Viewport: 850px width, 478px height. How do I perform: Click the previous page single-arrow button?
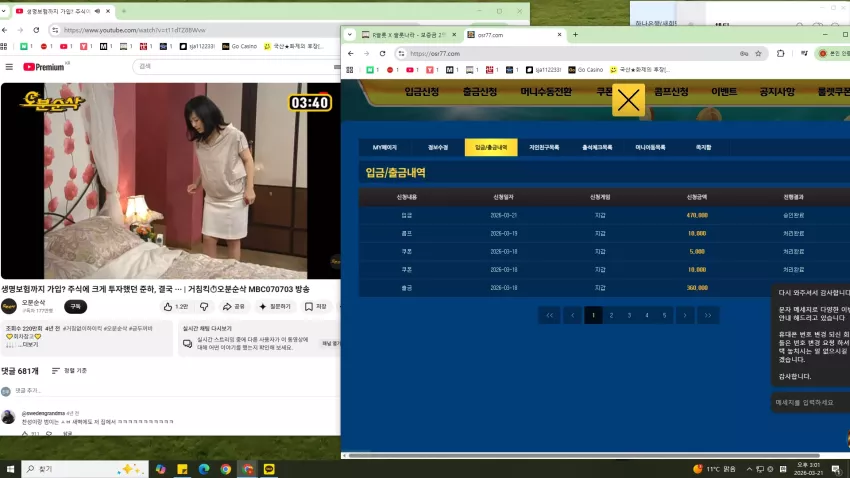(572, 315)
